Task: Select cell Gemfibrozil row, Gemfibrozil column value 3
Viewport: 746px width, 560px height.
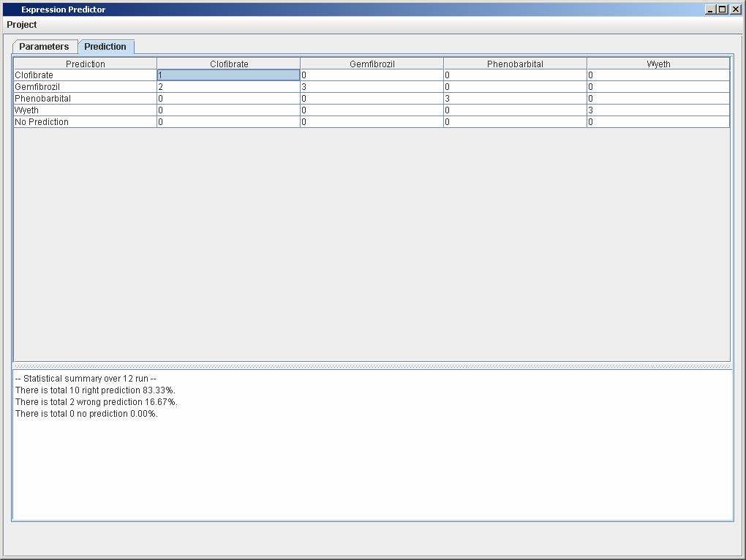Action: coord(372,87)
